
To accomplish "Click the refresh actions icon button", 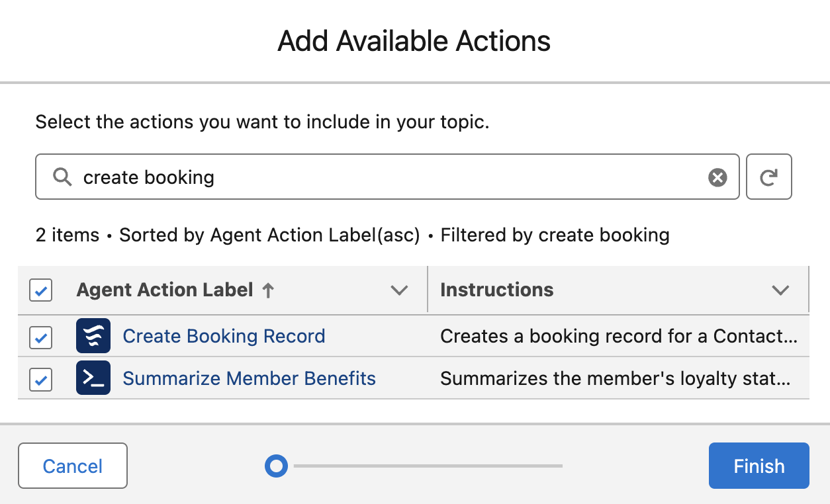I will click(768, 177).
